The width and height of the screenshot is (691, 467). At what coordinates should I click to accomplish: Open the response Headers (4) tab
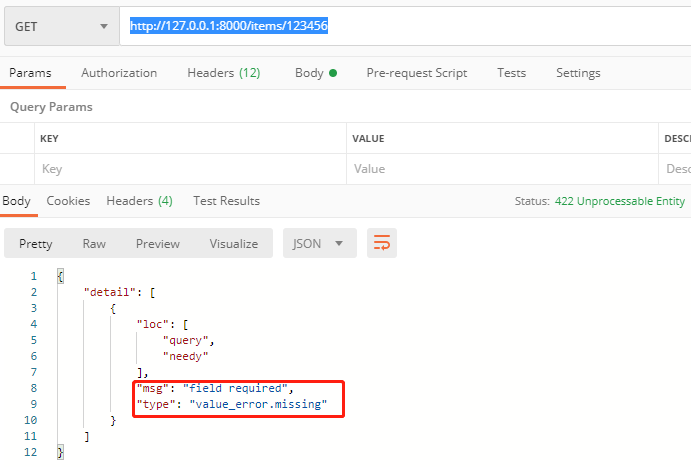139,201
